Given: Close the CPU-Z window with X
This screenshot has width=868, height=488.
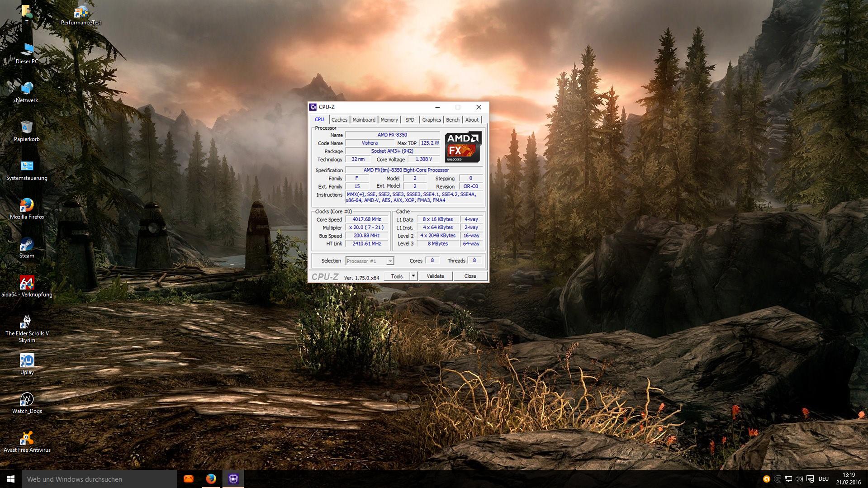Looking at the screenshot, I should click(x=479, y=107).
